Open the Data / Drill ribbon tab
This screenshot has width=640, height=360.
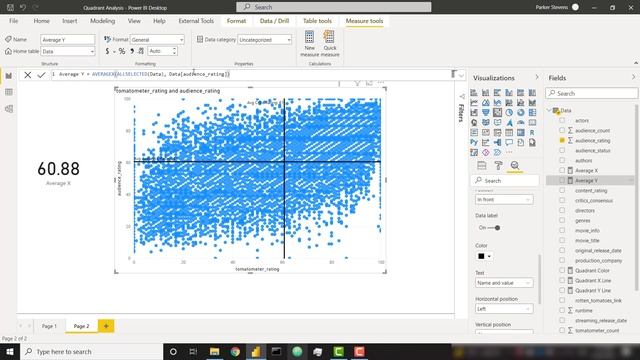274,21
